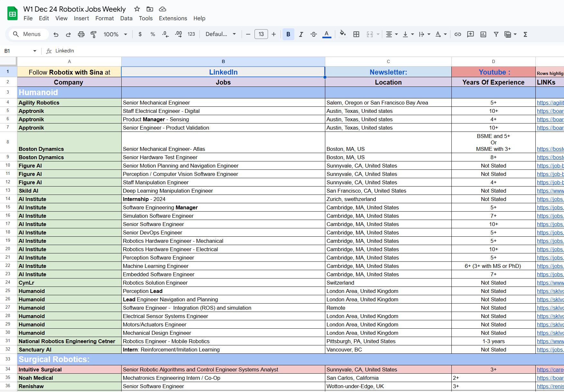Open the Format menu
This screenshot has width=564, height=392.
coord(105,18)
